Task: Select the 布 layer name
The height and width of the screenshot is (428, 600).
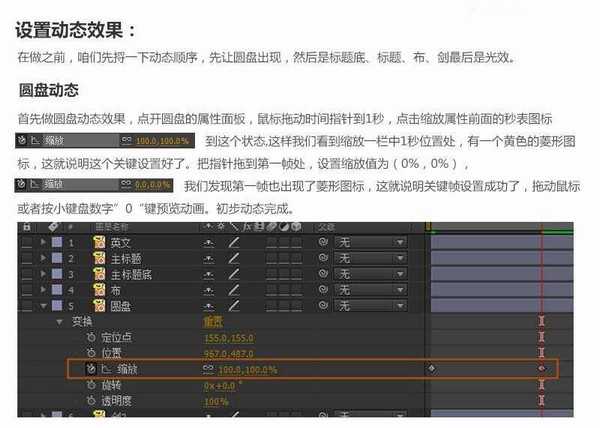Action: point(115,290)
